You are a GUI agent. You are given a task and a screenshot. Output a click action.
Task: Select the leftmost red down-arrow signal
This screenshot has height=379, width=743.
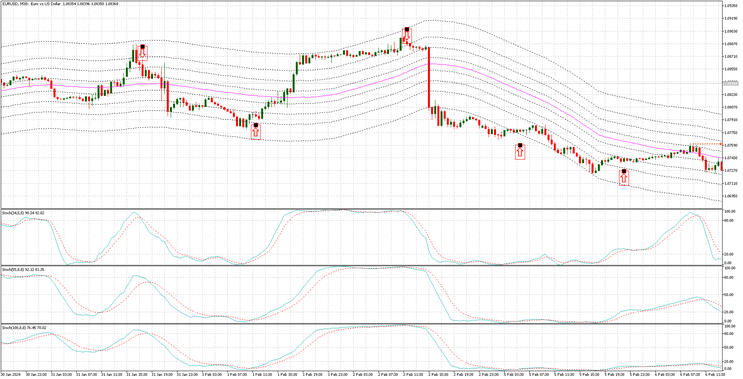click(x=142, y=52)
